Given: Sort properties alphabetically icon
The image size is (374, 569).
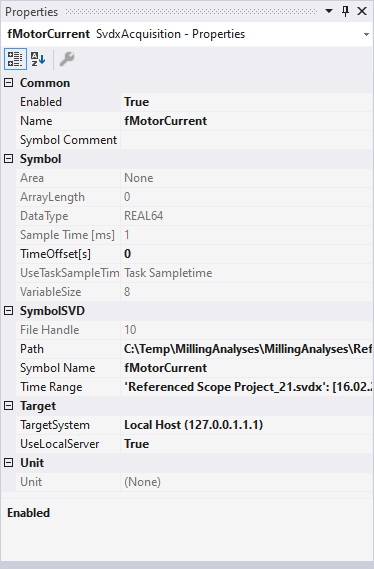Looking at the screenshot, I should [x=38, y=59].
